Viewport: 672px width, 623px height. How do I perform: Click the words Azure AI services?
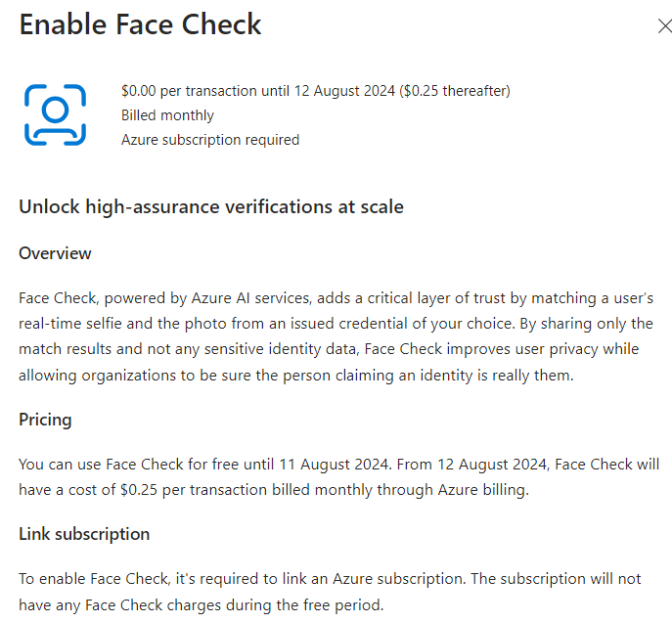(250, 297)
